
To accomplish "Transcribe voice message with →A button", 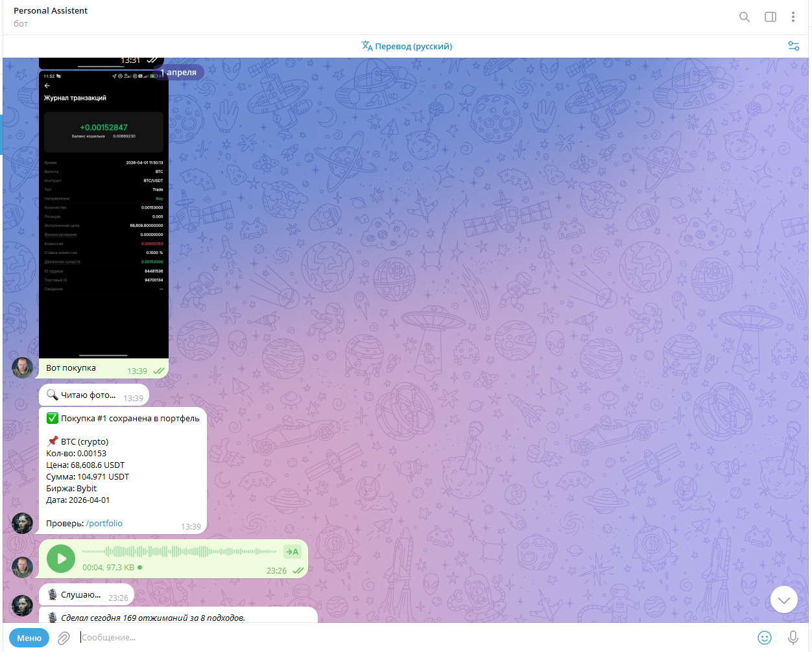I will [293, 552].
